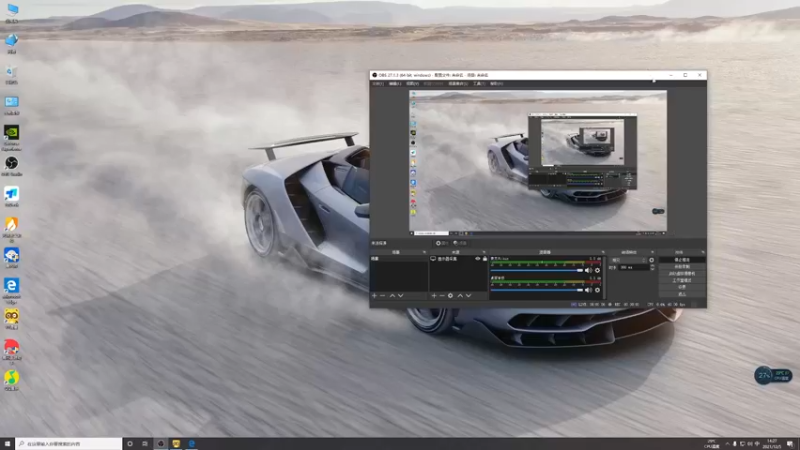Toggle lock on the Display Capture source
This screenshot has width=800, height=450.
coord(485,259)
